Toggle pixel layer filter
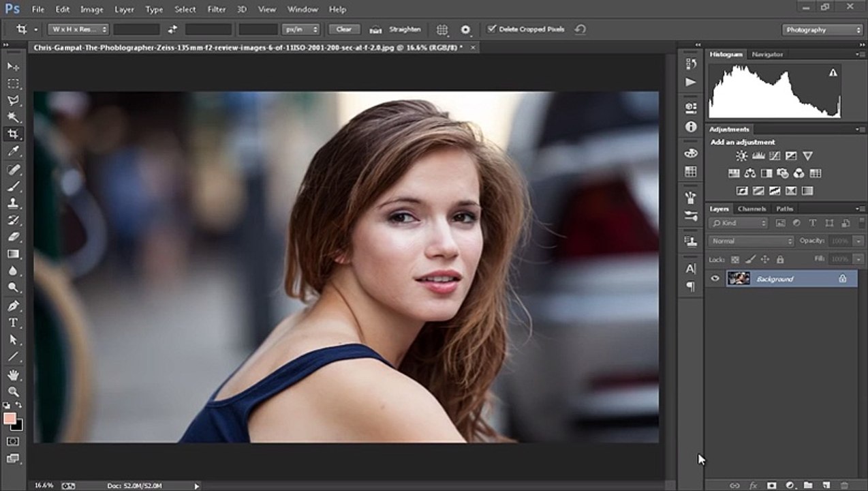This screenshot has width=868, height=491. (780, 223)
